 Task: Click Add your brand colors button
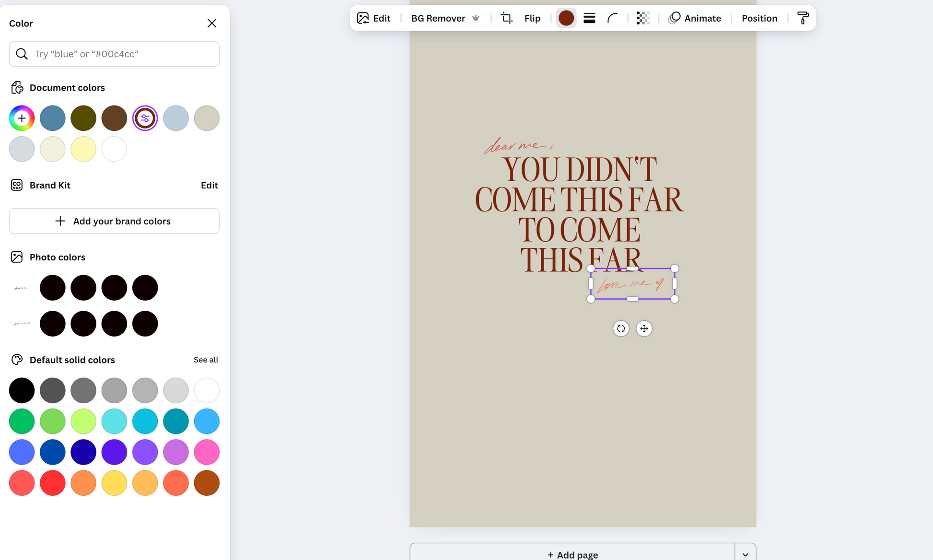coord(114,221)
